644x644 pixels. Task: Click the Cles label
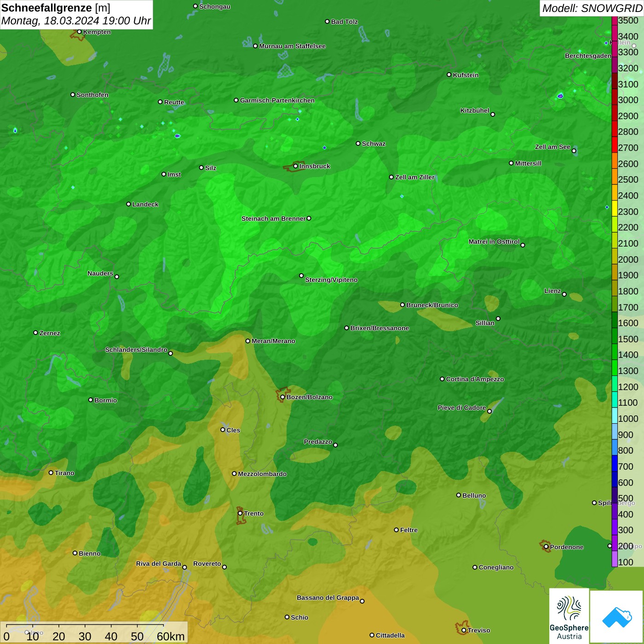[233, 430]
